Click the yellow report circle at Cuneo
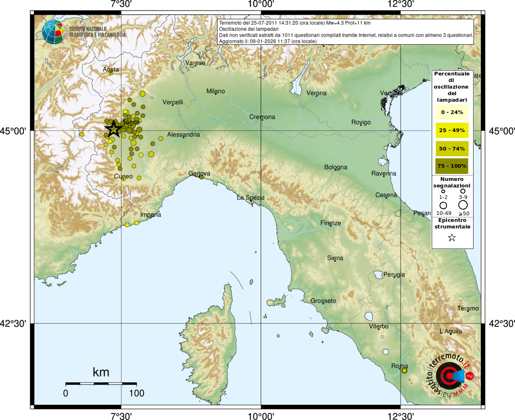The width and height of the screenshot is (515, 420). click(124, 179)
